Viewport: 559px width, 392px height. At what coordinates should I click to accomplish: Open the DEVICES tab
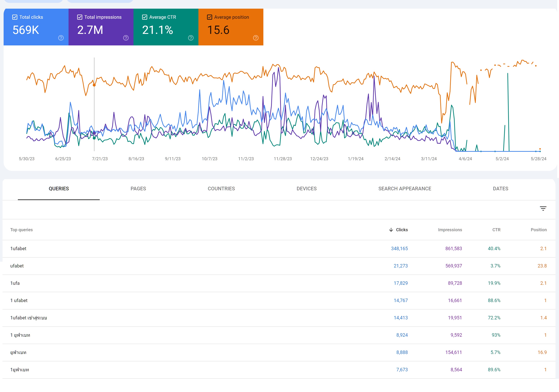[x=306, y=189]
